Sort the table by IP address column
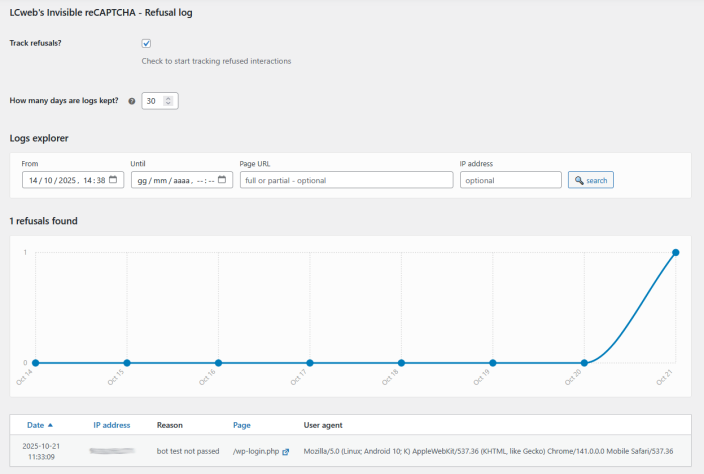Image resolution: width=704 pixels, height=474 pixels. pyautogui.click(x=111, y=425)
